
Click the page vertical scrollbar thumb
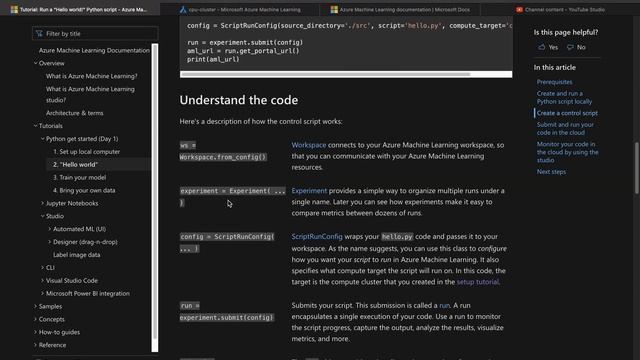point(636,168)
